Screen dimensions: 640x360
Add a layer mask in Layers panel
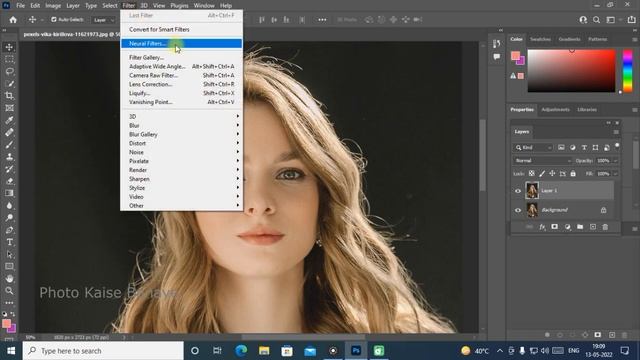point(554,227)
